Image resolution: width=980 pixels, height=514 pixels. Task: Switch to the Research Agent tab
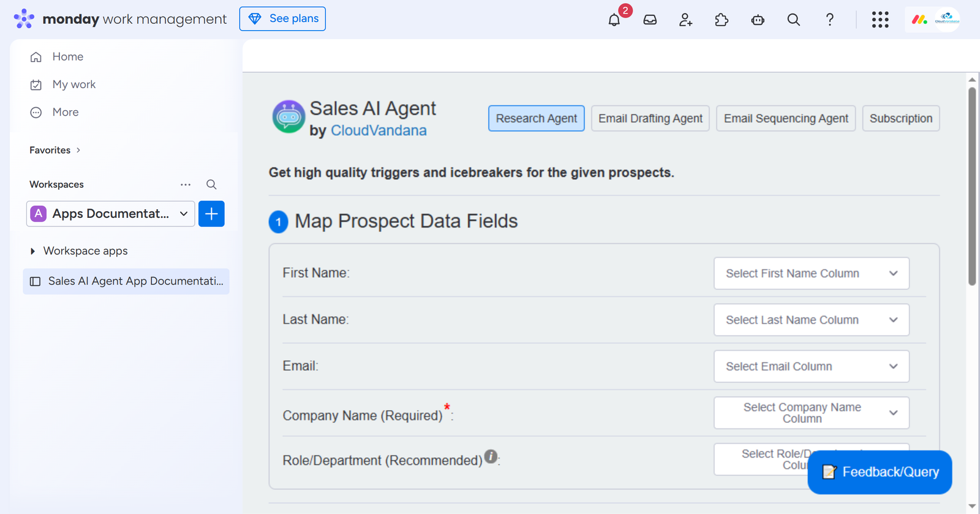tap(537, 118)
